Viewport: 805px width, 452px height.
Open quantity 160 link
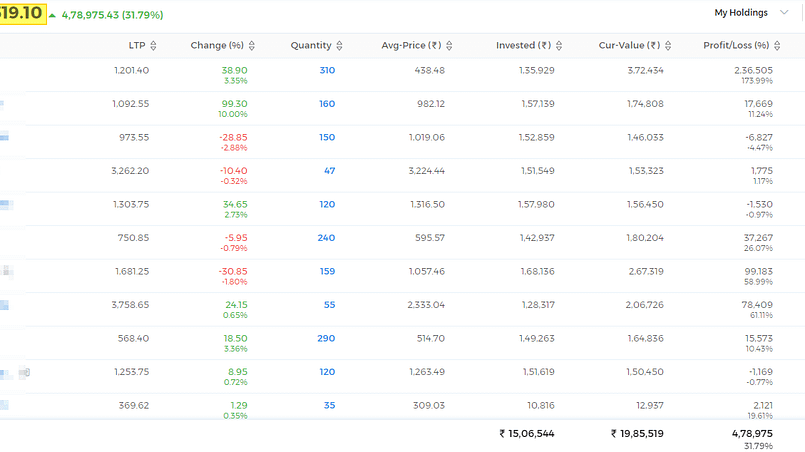point(327,104)
